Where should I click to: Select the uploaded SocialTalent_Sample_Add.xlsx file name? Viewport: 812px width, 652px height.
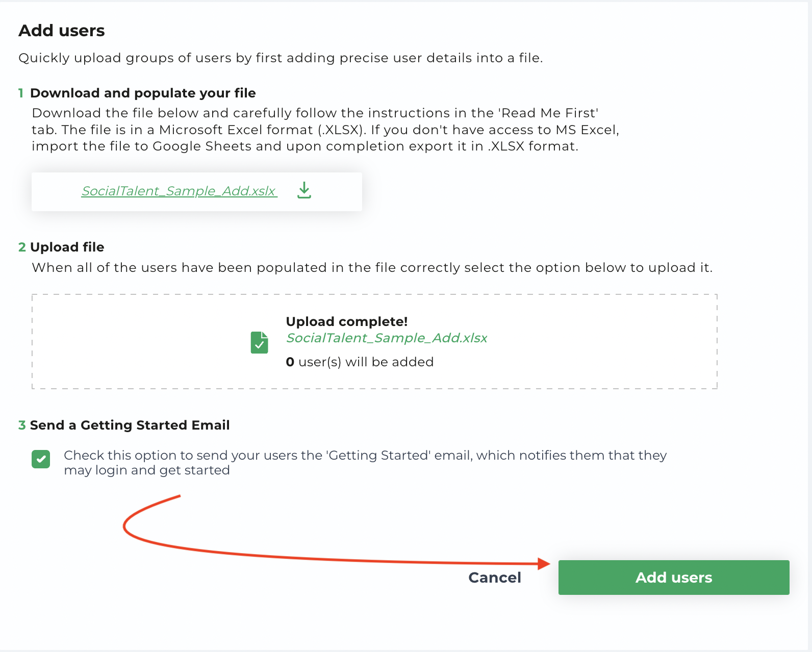[x=387, y=338]
